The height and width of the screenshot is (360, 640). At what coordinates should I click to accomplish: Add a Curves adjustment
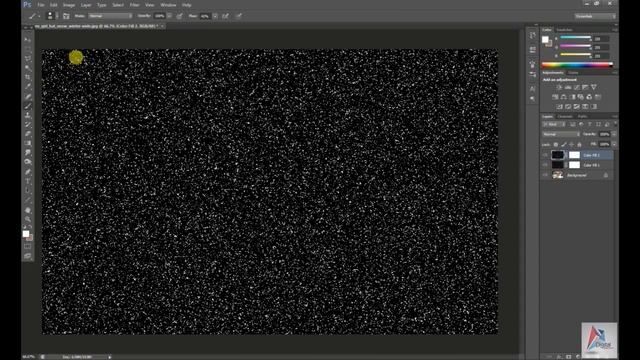tap(576, 87)
